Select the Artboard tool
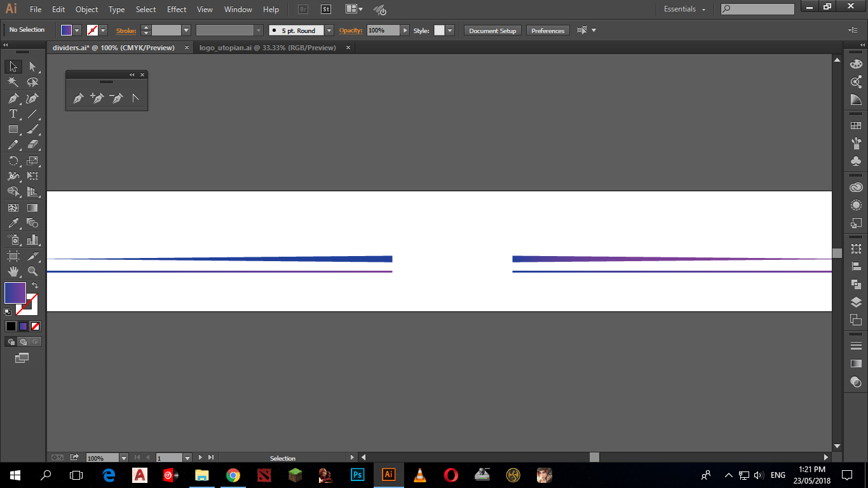The width and height of the screenshot is (868, 488). (x=13, y=255)
